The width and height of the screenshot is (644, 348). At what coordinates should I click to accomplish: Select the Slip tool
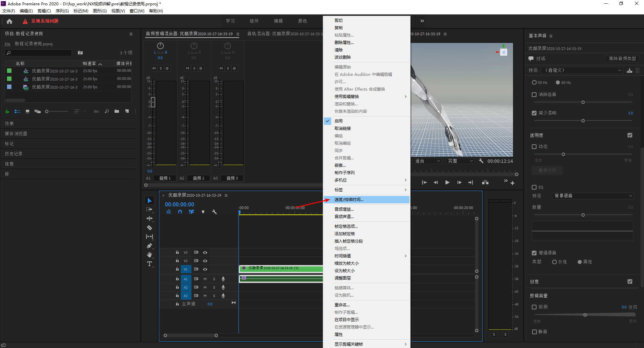click(x=149, y=237)
